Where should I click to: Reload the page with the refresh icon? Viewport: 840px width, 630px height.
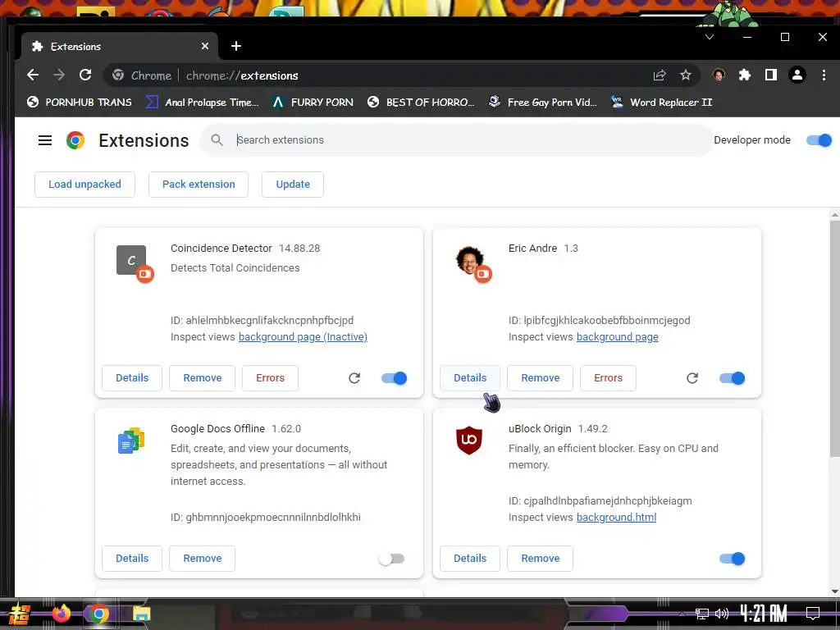[85, 75]
